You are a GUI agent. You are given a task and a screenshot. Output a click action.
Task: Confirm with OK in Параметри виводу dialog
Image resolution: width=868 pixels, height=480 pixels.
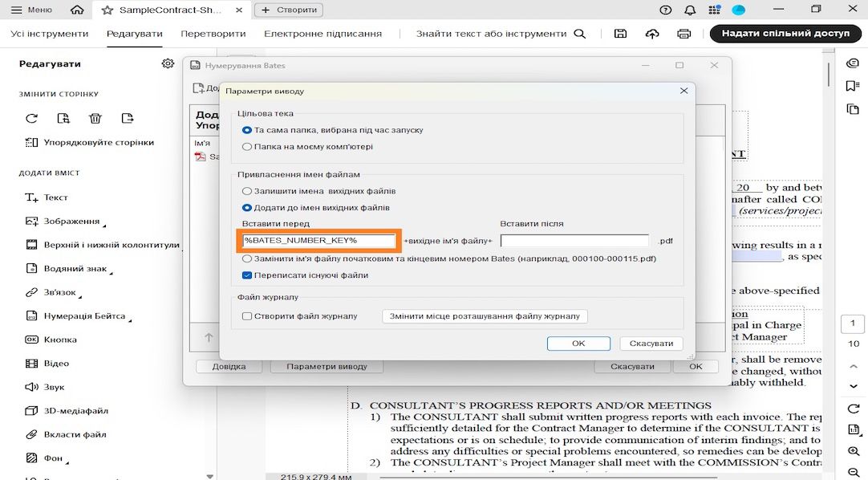click(578, 344)
